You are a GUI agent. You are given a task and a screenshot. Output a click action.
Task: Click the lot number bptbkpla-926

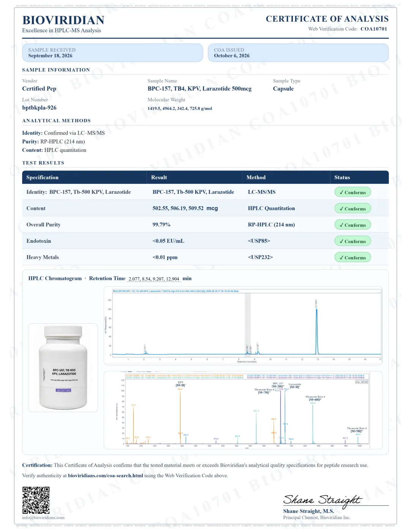39,108
